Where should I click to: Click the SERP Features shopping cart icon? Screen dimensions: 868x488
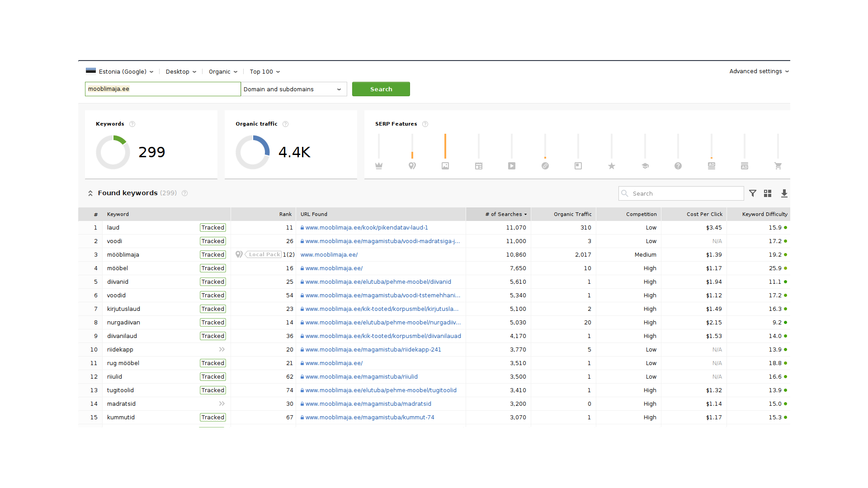778,166
